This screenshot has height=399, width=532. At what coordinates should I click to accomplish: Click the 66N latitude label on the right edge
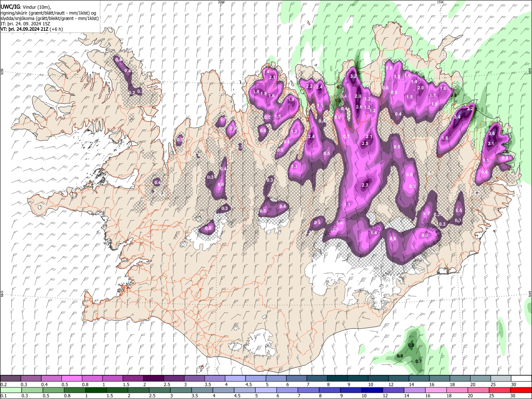530,71
